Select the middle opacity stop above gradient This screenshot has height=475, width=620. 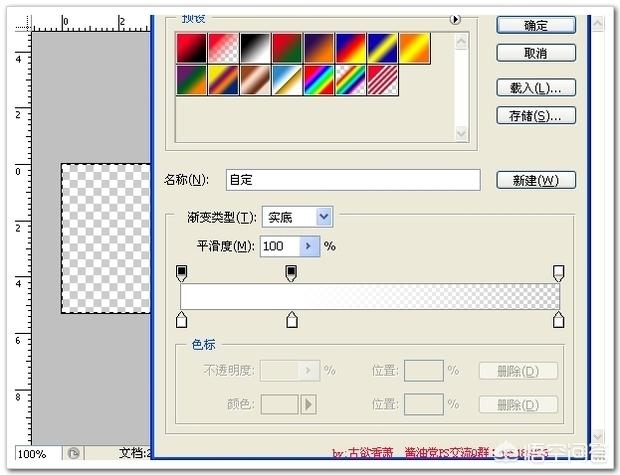(292, 272)
